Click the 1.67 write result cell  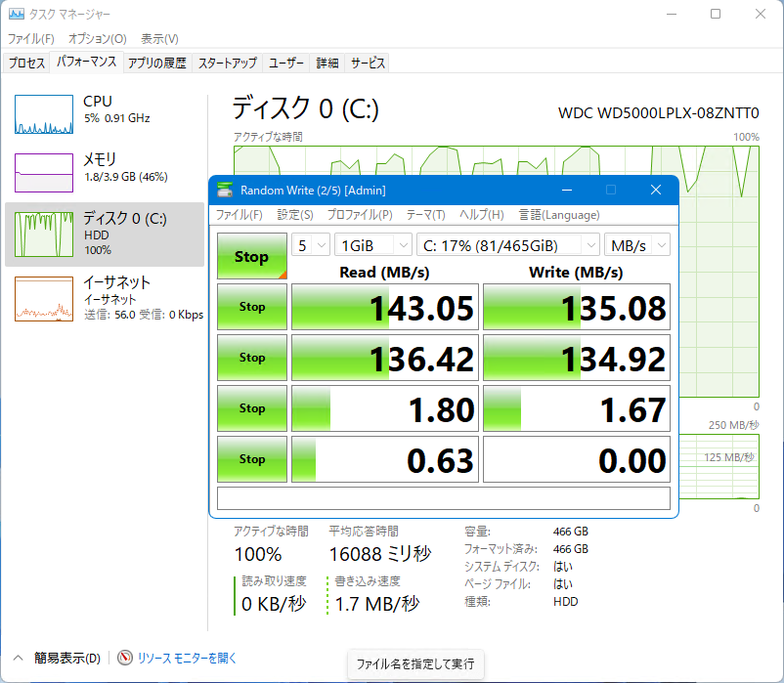[577, 408]
